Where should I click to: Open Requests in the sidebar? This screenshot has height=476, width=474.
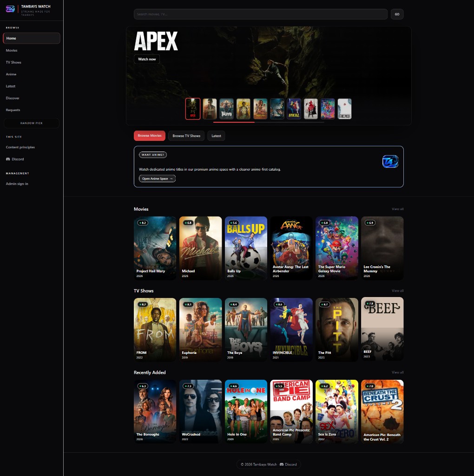[x=13, y=110]
